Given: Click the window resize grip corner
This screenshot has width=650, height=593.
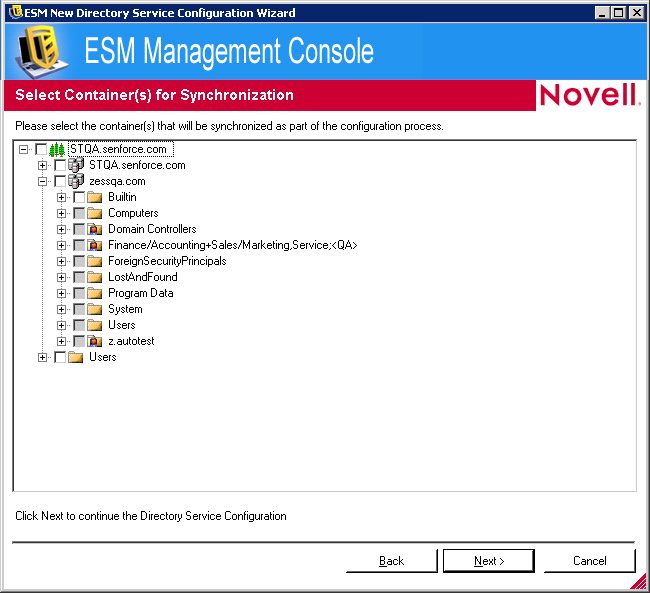Looking at the screenshot, I should pos(639,582).
